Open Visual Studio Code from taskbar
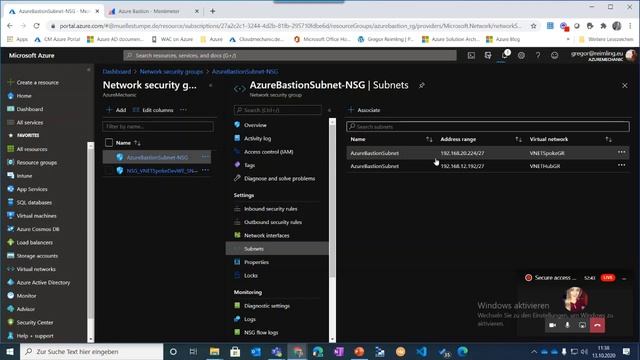 tap(421, 351)
